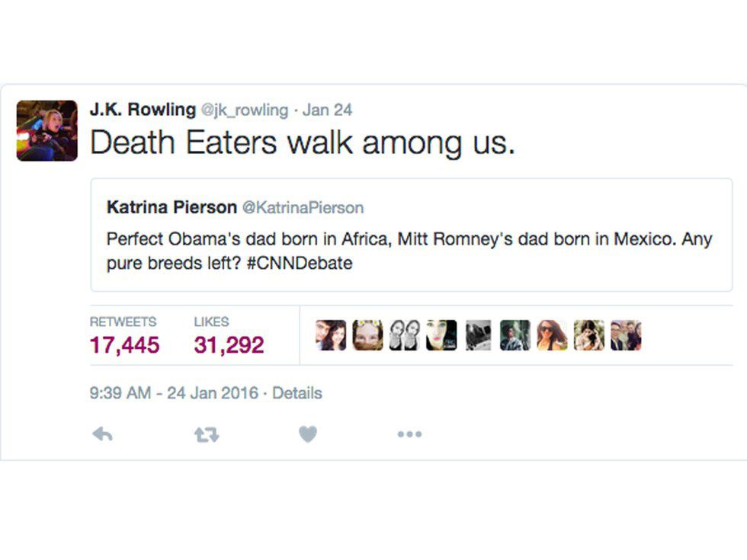Click the reply arrow icon
The width and height of the screenshot is (747, 560).
(x=102, y=434)
